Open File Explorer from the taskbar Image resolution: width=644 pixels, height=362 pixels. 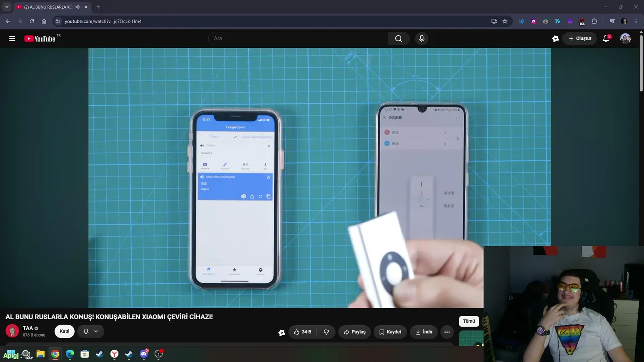[x=40, y=354]
